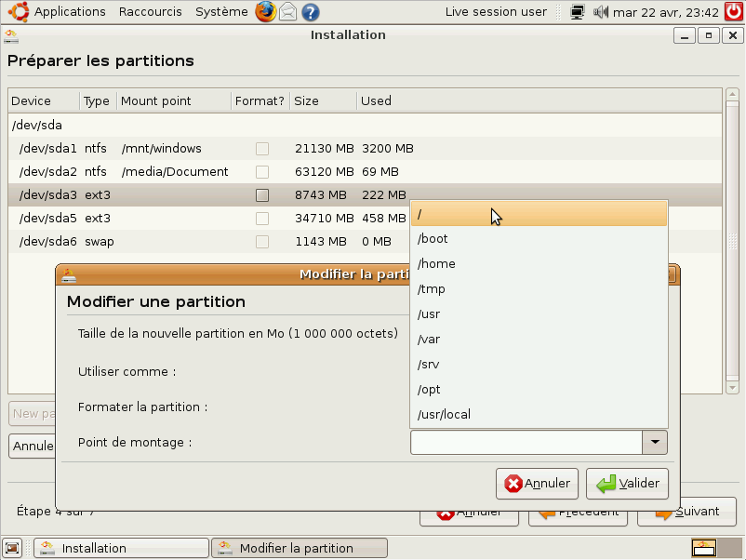
Task: Toggle format checkbox for /dev/sda6
Action: pos(262,242)
